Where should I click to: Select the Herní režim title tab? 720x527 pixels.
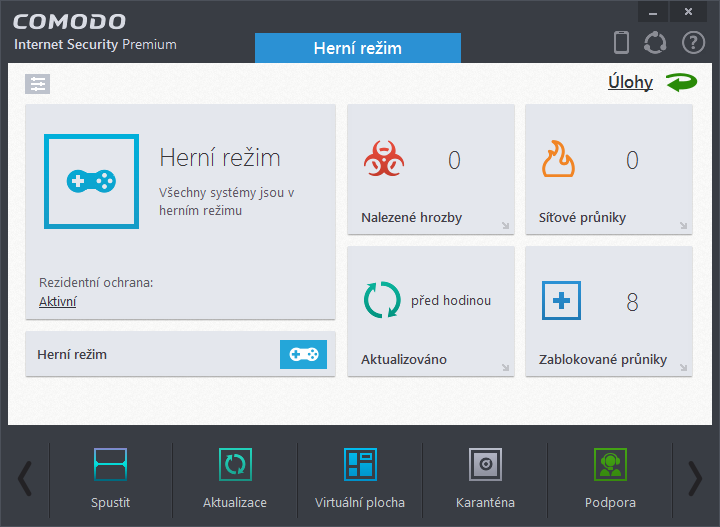(x=358, y=48)
